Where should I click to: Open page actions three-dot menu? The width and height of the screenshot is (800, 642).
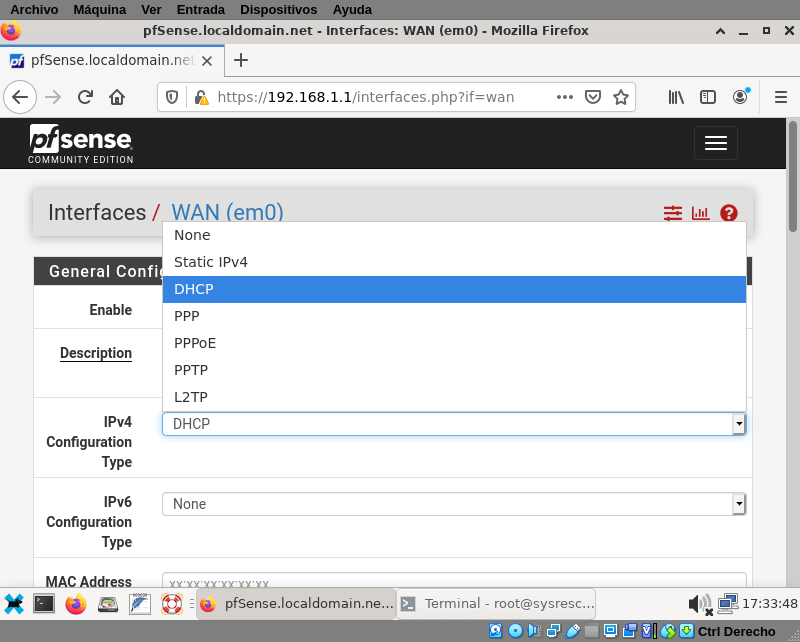point(565,97)
